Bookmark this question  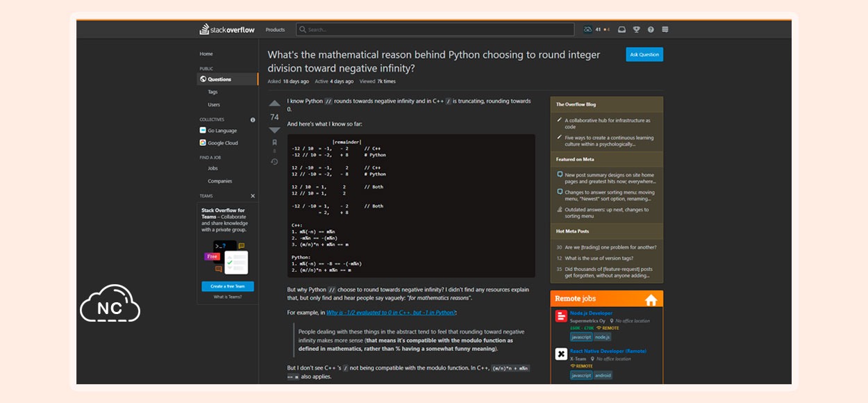point(274,142)
